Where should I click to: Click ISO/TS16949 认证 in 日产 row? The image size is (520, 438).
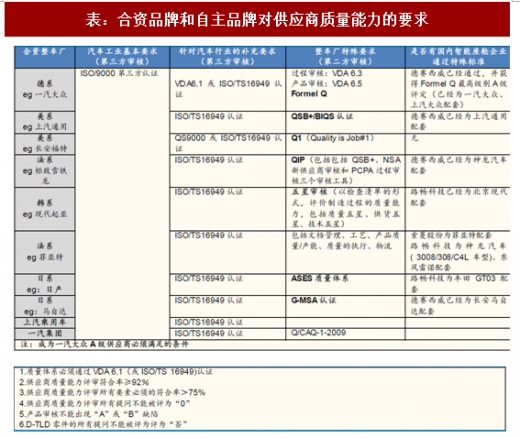point(209,279)
